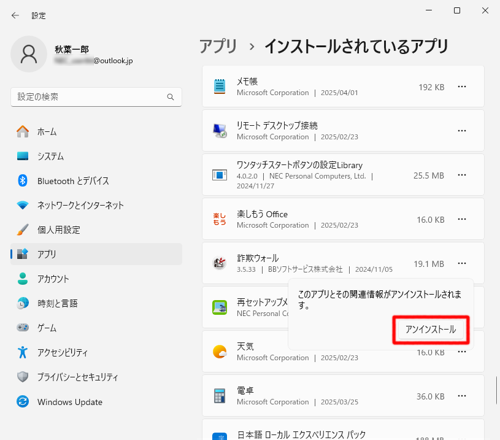Image resolution: width=500 pixels, height=440 pixels.
Task: Click the アプリ breadcrumb link
Action: click(218, 46)
